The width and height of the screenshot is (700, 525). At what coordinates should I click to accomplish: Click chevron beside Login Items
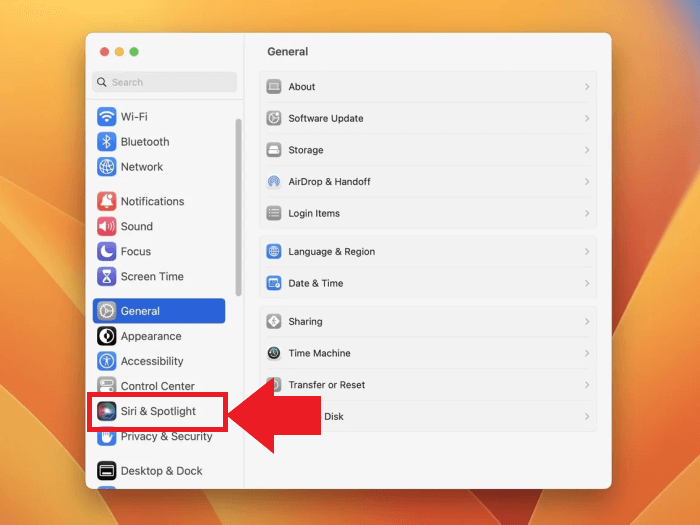tap(587, 213)
